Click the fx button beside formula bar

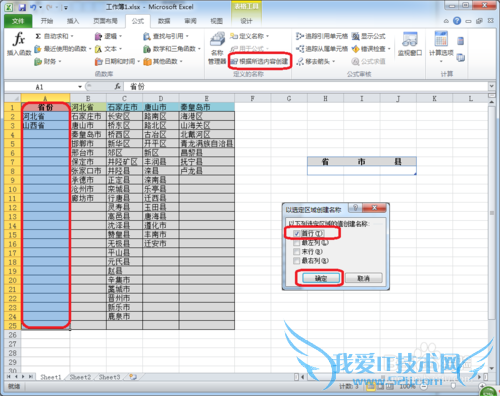(117, 87)
